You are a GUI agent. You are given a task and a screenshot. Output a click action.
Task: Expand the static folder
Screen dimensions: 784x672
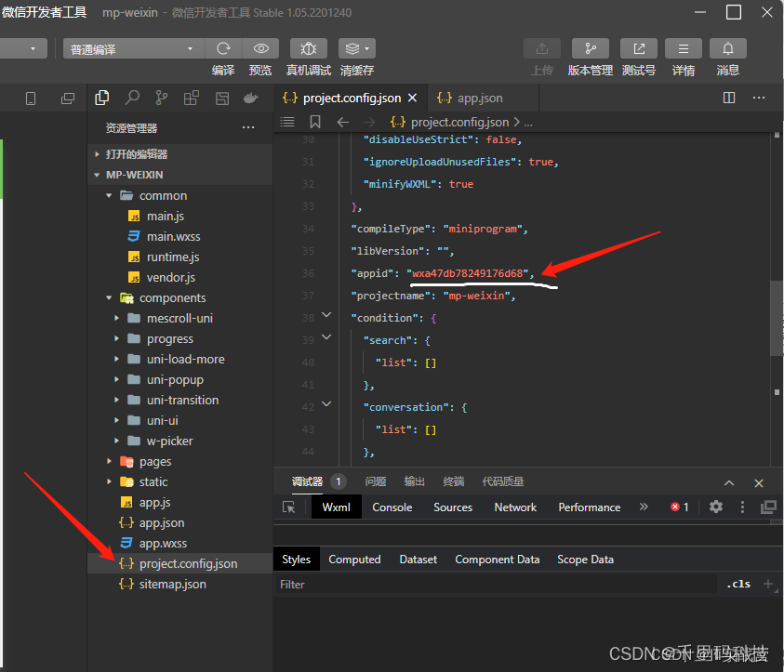109,482
